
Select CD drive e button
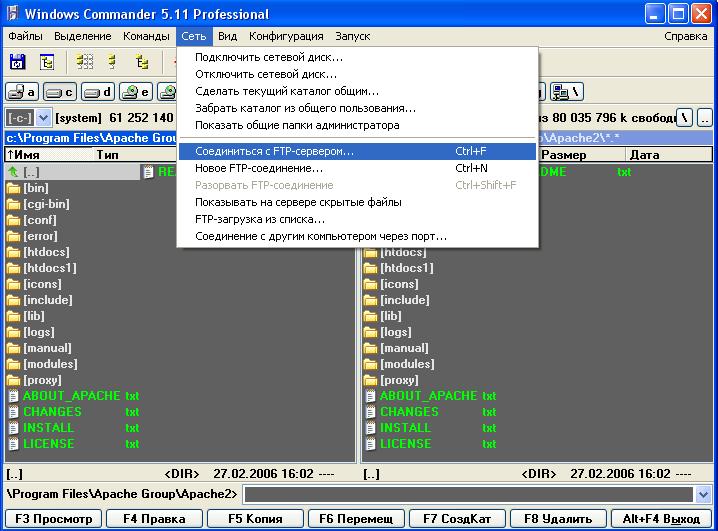[136, 92]
